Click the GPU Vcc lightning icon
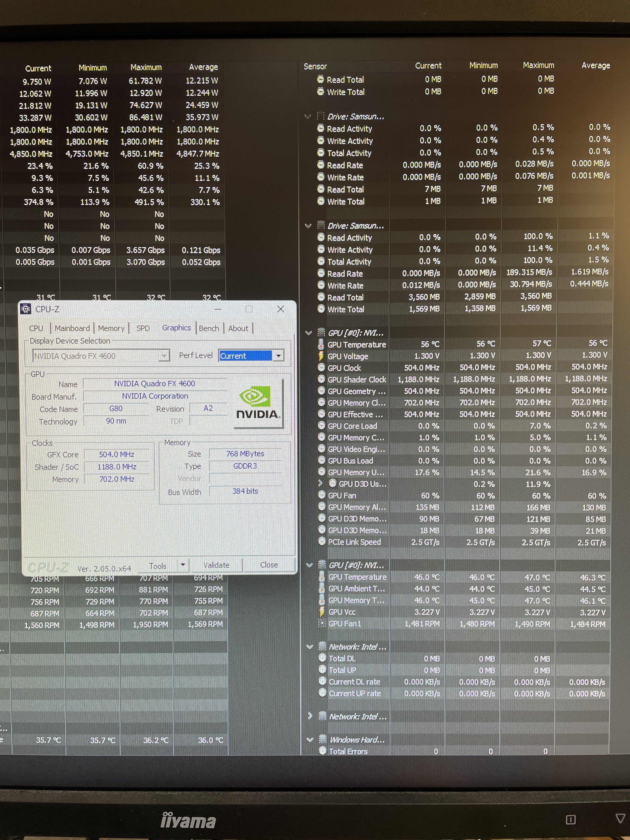This screenshot has height=840, width=630. pyautogui.click(x=322, y=612)
